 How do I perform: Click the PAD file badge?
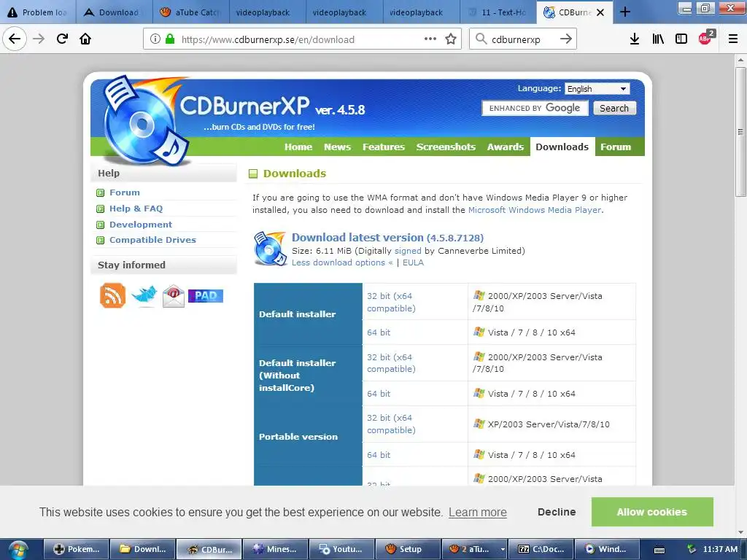(205, 296)
